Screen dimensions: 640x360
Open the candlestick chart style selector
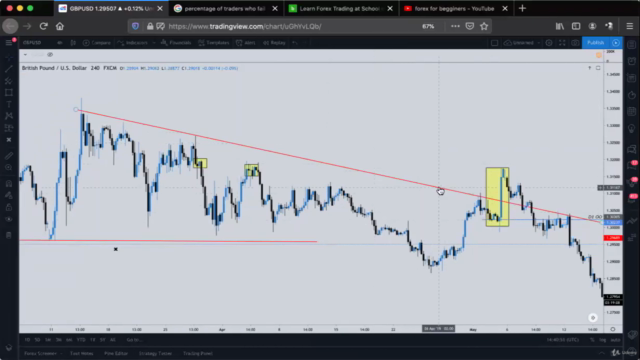73,42
